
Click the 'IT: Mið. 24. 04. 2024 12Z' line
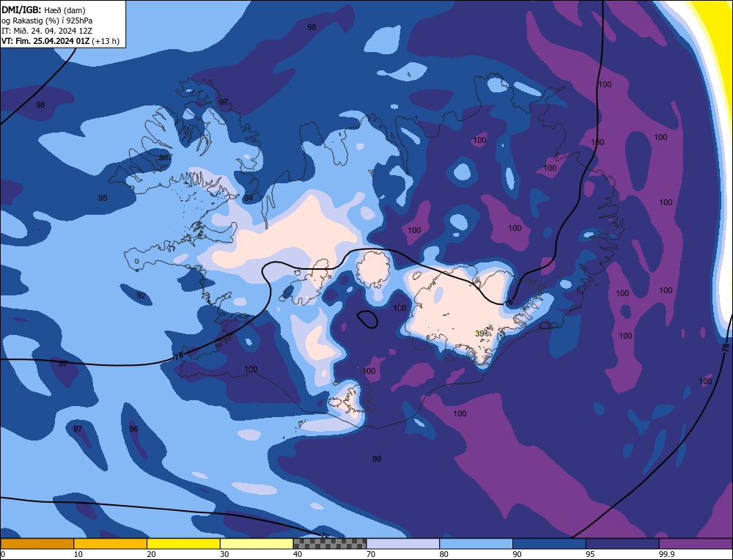click(47, 30)
